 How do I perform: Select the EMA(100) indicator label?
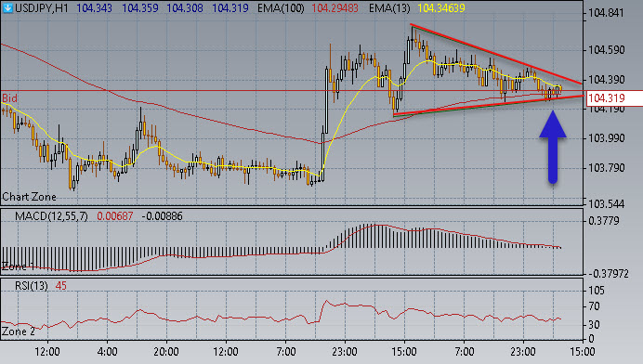281,8
